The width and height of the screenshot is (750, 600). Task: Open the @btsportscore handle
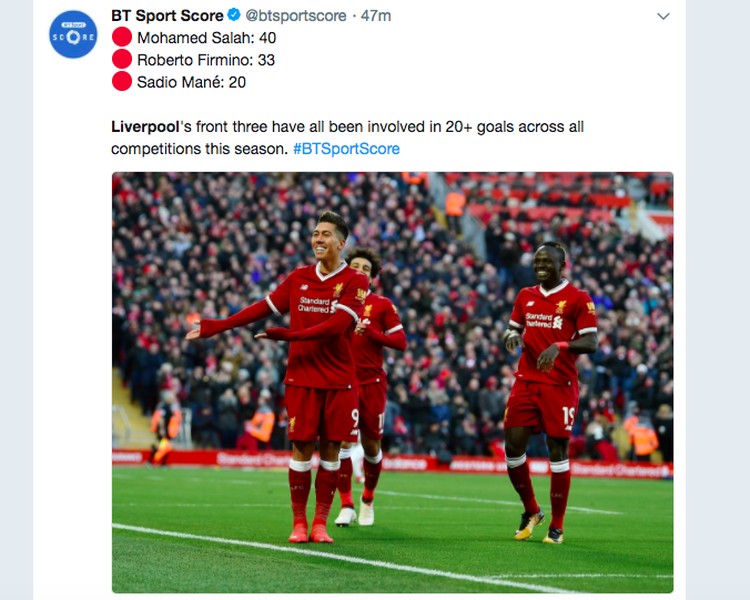click(296, 16)
